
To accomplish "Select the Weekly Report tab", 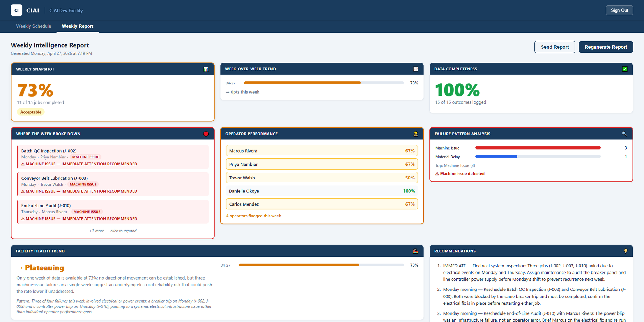I will 78,26.
